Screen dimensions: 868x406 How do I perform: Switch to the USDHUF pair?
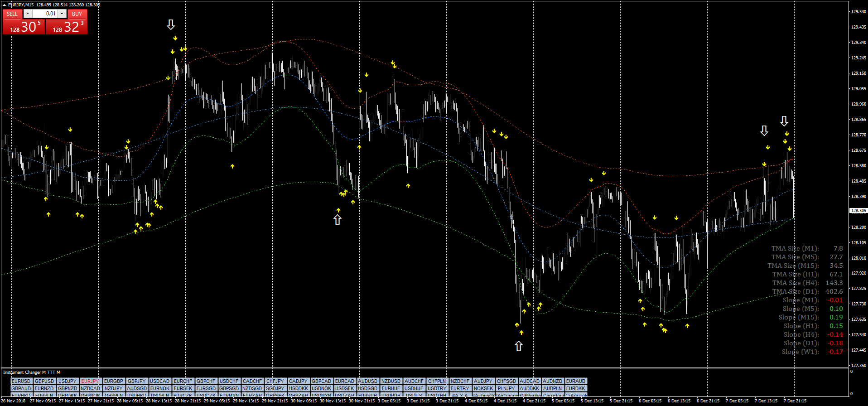tap(414, 388)
